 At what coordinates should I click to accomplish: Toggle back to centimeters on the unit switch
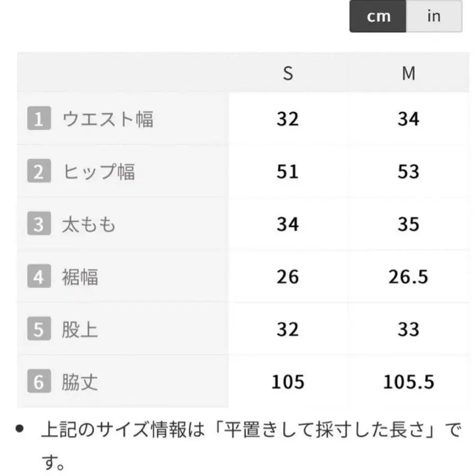(377, 16)
